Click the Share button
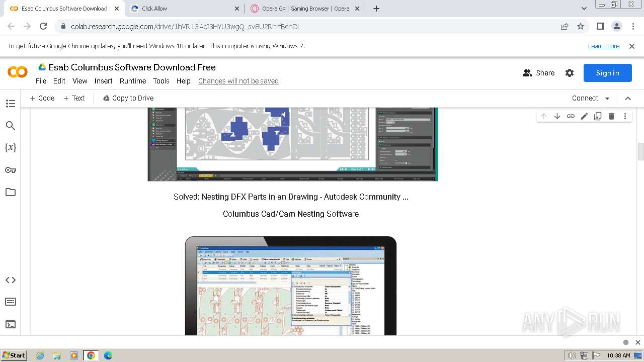The height and width of the screenshot is (362, 644). pyautogui.click(x=538, y=73)
